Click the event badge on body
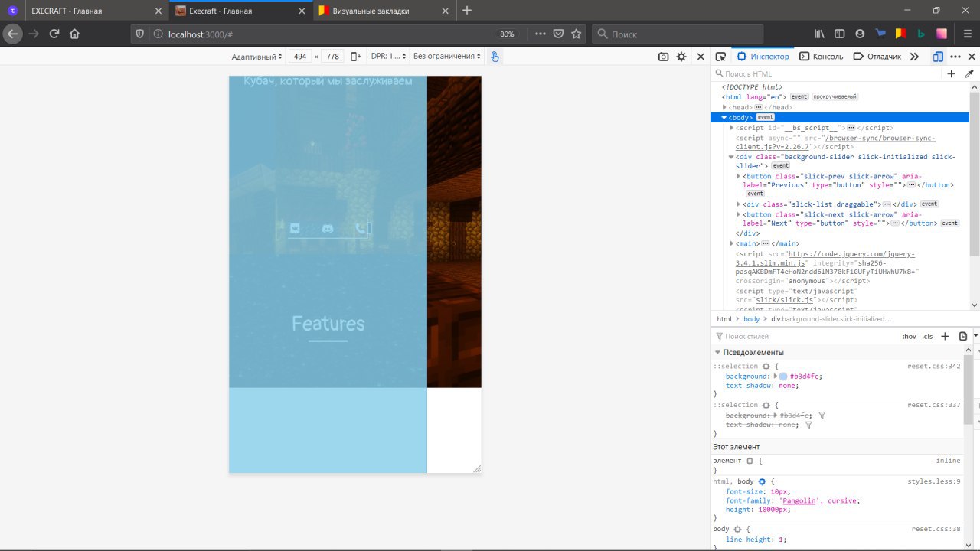This screenshot has width=980, height=551. pos(766,118)
